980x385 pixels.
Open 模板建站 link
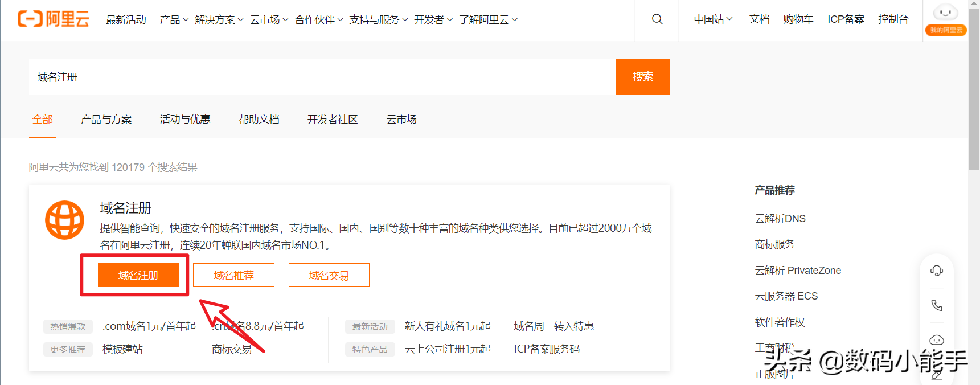[x=122, y=349]
